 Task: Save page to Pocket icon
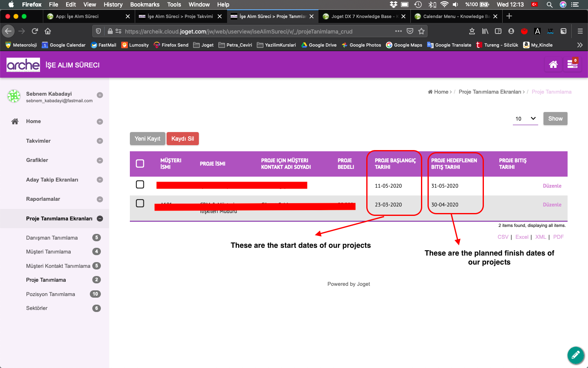coord(410,31)
